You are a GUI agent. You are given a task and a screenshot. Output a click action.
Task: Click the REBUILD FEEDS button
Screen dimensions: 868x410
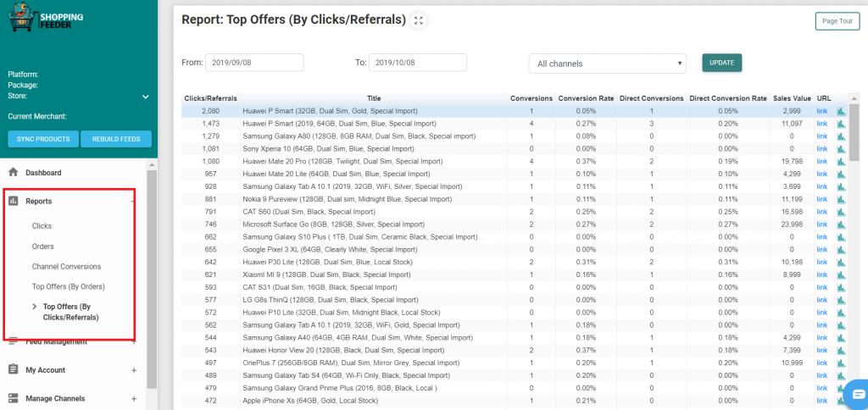116,139
